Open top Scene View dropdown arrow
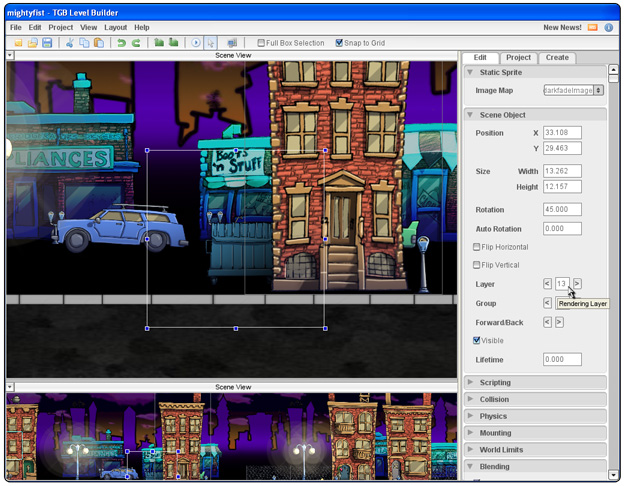 click(x=10, y=55)
